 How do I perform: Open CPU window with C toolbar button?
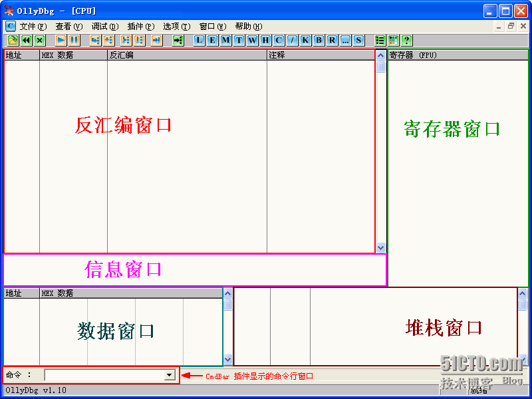[x=279, y=41]
